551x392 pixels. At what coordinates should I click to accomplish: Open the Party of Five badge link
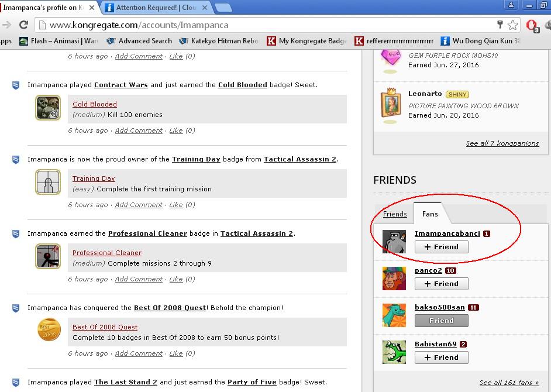[x=252, y=382]
